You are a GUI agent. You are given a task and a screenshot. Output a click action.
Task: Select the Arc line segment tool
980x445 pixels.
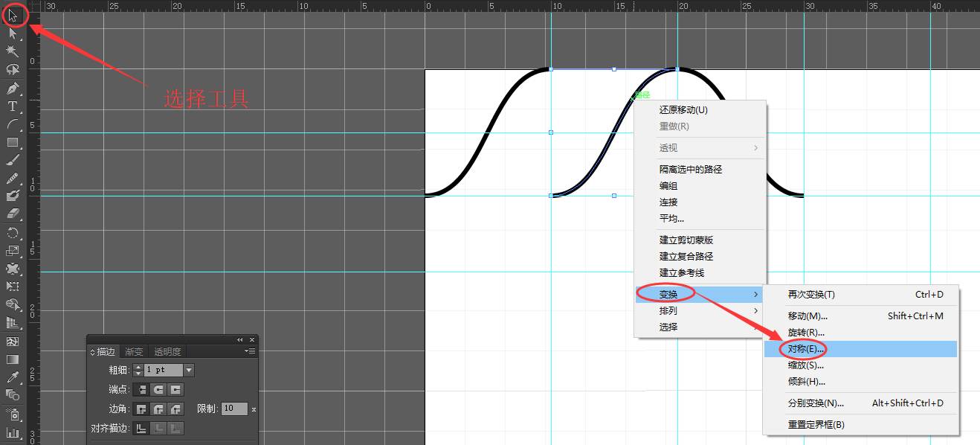tap(13, 124)
